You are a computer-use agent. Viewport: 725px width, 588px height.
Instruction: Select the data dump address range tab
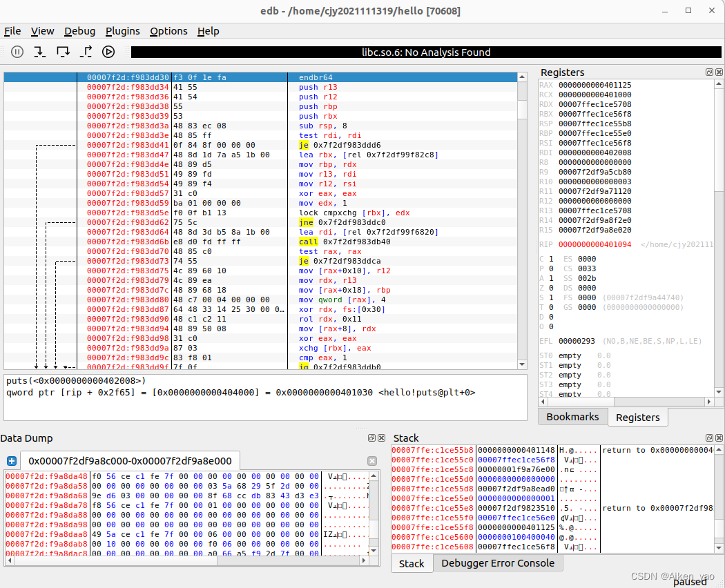(130, 461)
